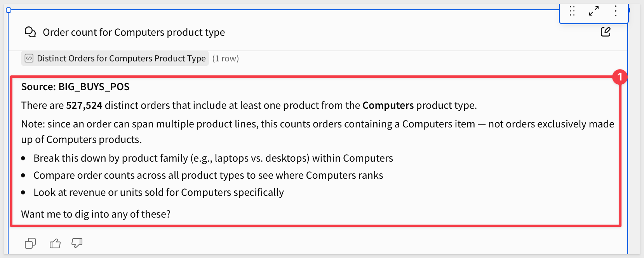Screen dimensions: 644x258
Task: Give the response a thumbs down
Action: tap(77, 243)
